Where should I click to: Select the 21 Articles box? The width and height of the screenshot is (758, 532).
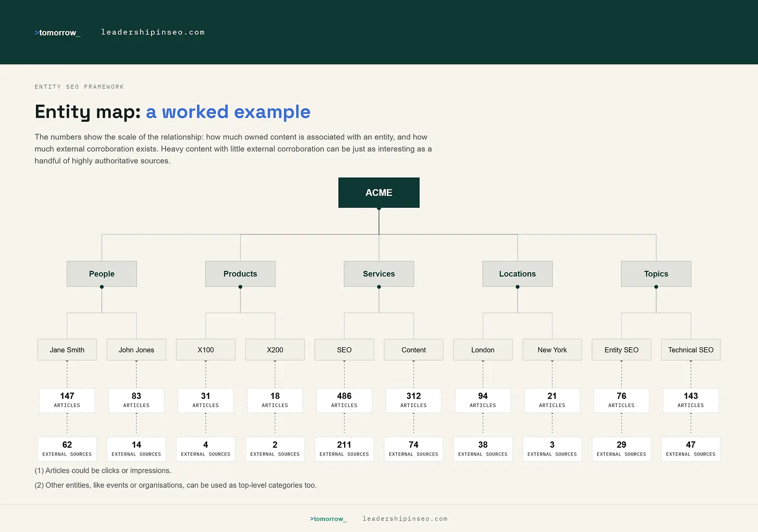click(x=552, y=400)
